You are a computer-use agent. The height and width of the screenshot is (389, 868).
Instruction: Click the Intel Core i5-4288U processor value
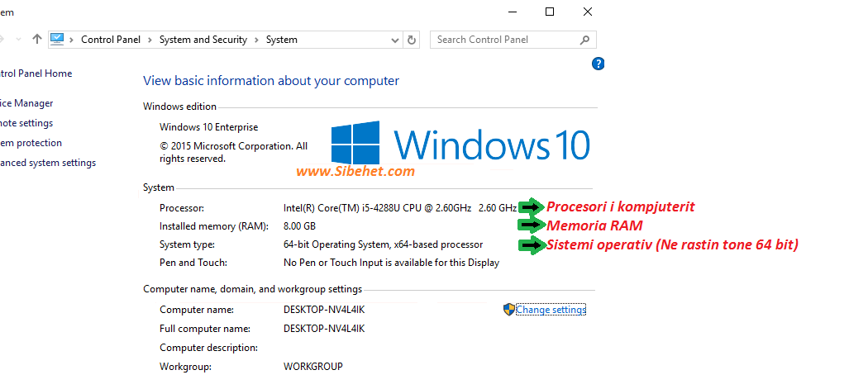tap(400, 208)
